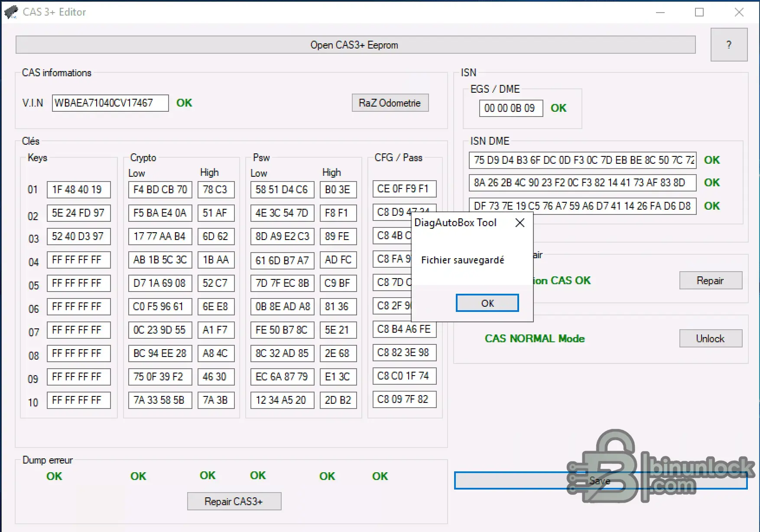760x532 pixels.
Task: Select the EGS / DME ISN field
Action: point(511,108)
